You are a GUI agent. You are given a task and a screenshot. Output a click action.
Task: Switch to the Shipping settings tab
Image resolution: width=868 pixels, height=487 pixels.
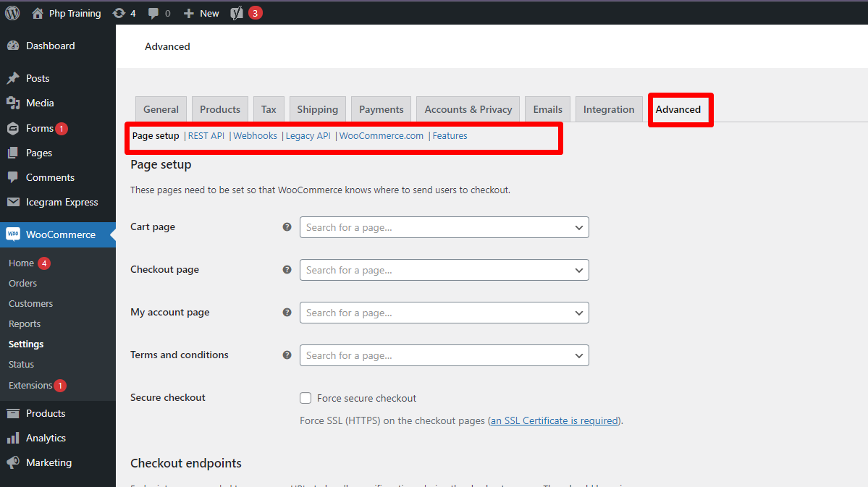pyautogui.click(x=317, y=109)
